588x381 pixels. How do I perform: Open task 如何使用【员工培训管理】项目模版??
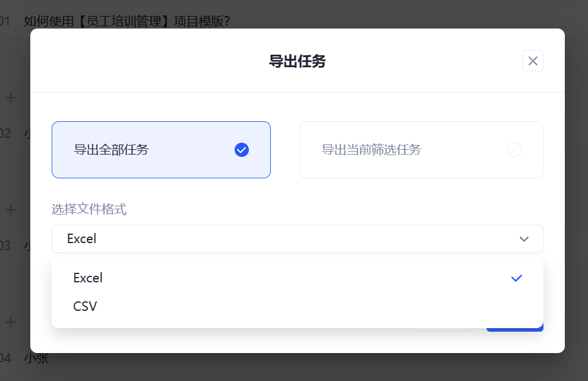click(x=127, y=21)
